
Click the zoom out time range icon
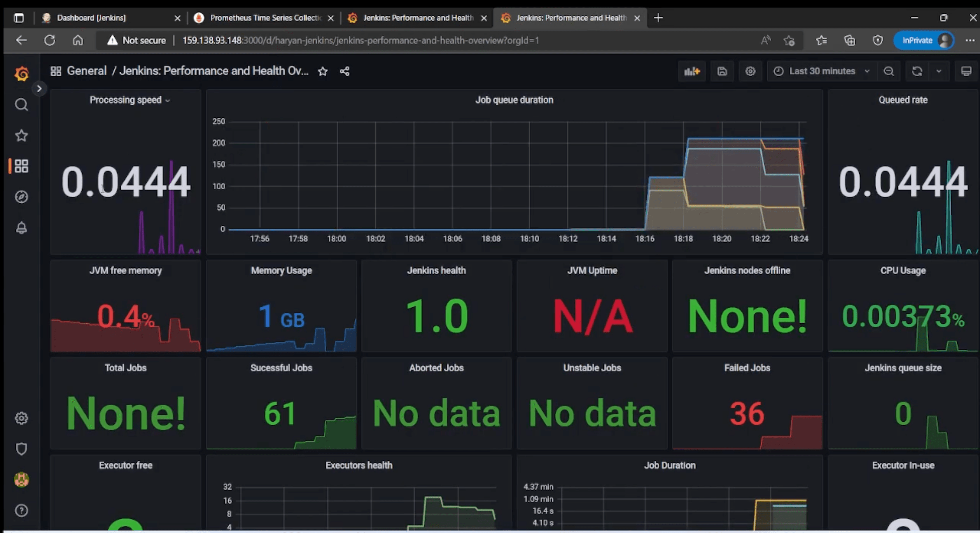(888, 71)
